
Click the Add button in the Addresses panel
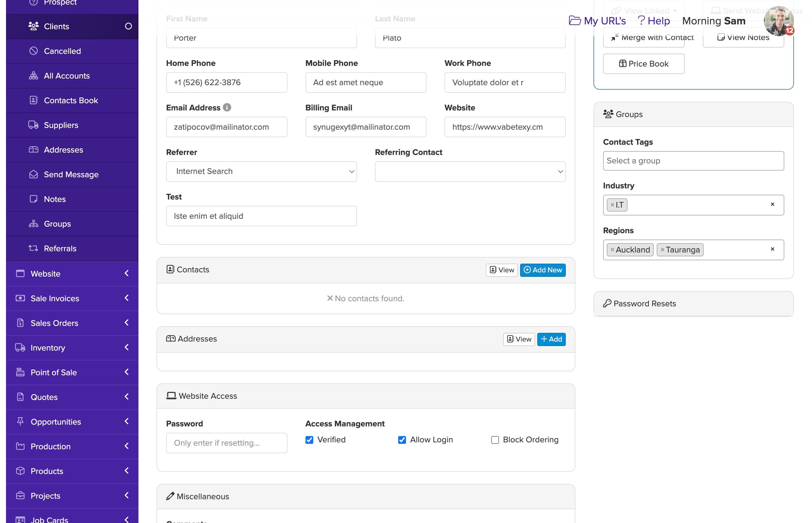551,339
